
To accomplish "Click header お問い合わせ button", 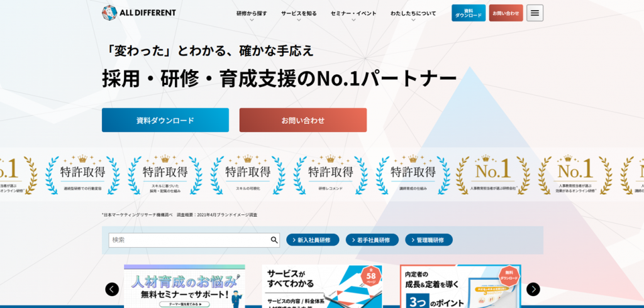I will tap(506, 13).
